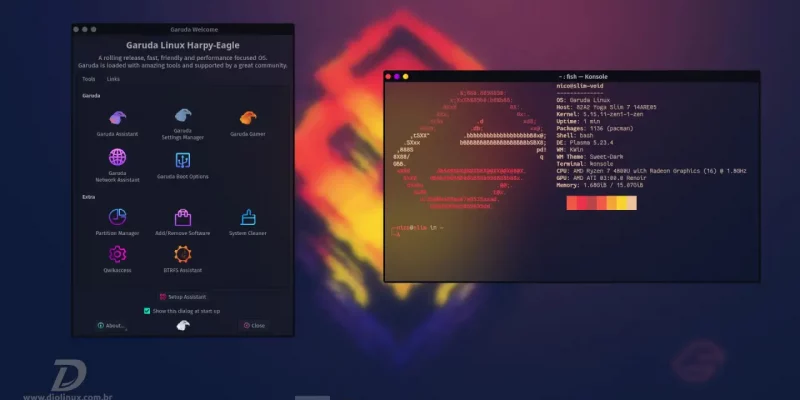The height and width of the screenshot is (400, 800).
Task: Click the 'OS: Garuda Linux' line
Action: [583, 101]
